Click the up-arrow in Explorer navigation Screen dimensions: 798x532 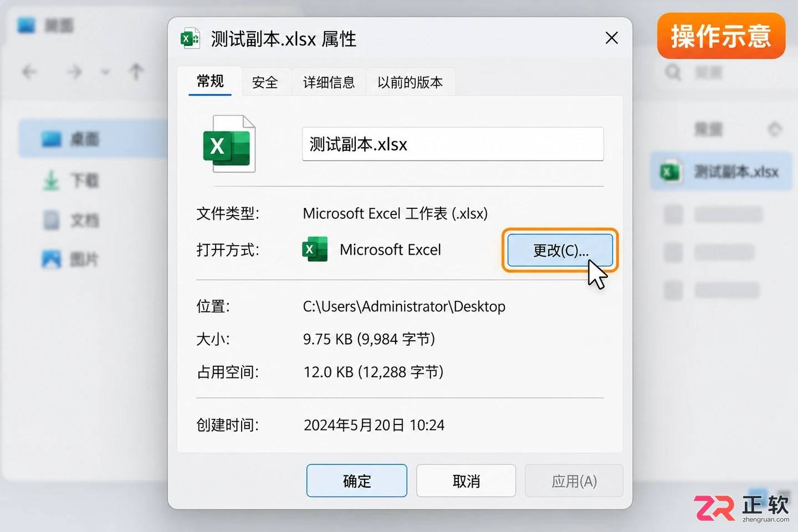click(136, 71)
